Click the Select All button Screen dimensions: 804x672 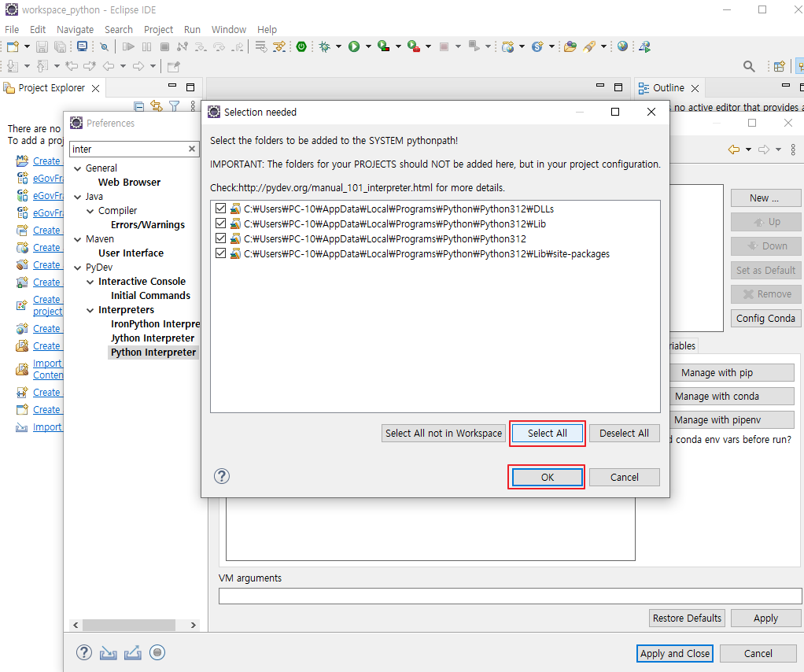pyautogui.click(x=547, y=433)
